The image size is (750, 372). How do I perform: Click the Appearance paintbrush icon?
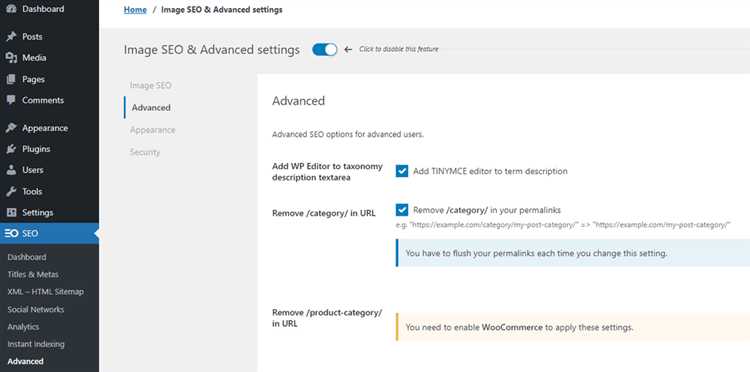[11, 128]
